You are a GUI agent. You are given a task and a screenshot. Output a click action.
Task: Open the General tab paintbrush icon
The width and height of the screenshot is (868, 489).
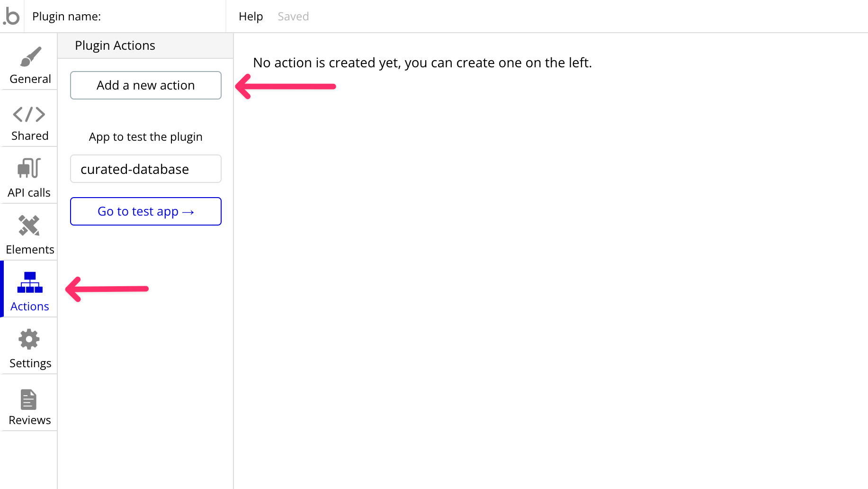[30, 57]
